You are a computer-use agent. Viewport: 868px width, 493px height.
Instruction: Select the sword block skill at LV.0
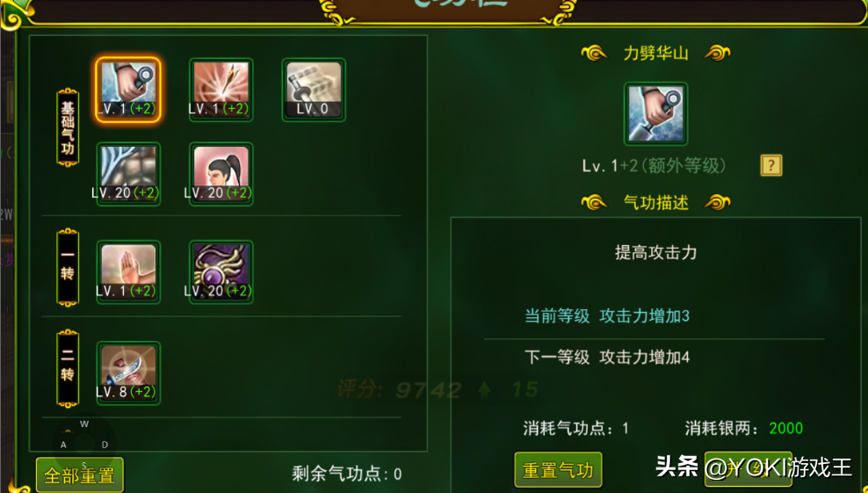tap(314, 90)
